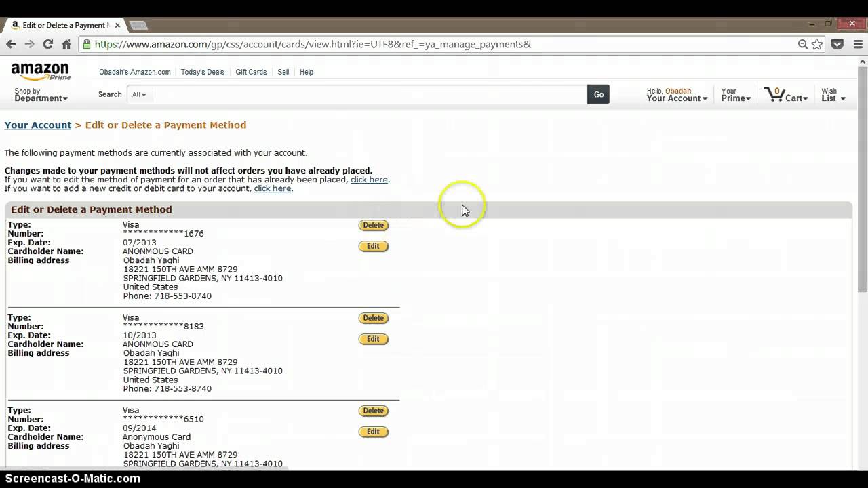Expand the Your Account dropdown
Image resolution: width=868 pixels, height=488 pixels.
[677, 95]
